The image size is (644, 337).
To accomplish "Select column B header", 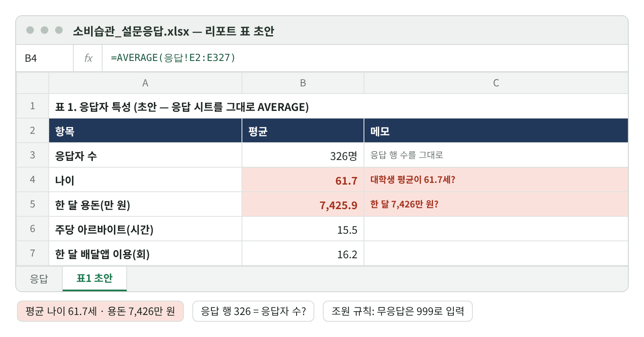I will pyautogui.click(x=303, y=83).
